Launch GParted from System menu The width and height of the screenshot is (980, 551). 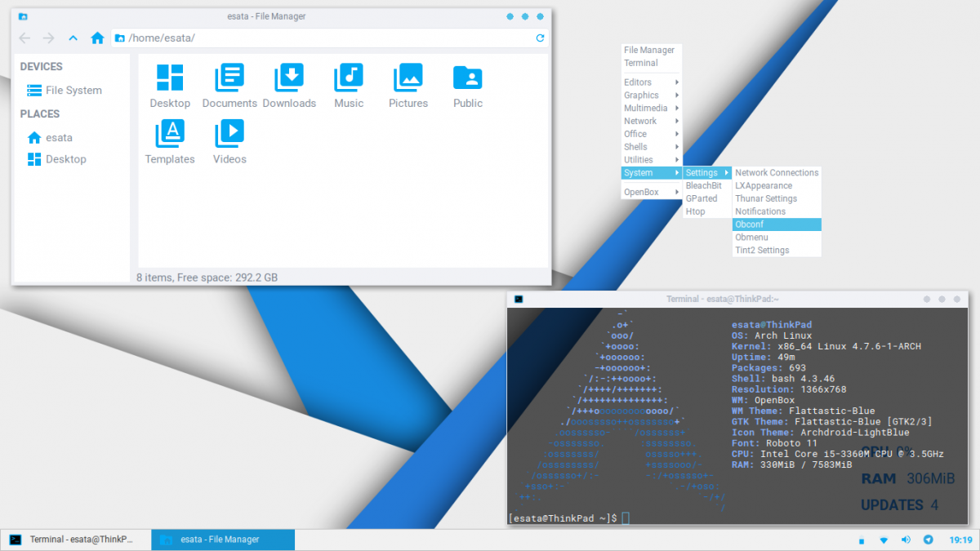pos(707,199)
